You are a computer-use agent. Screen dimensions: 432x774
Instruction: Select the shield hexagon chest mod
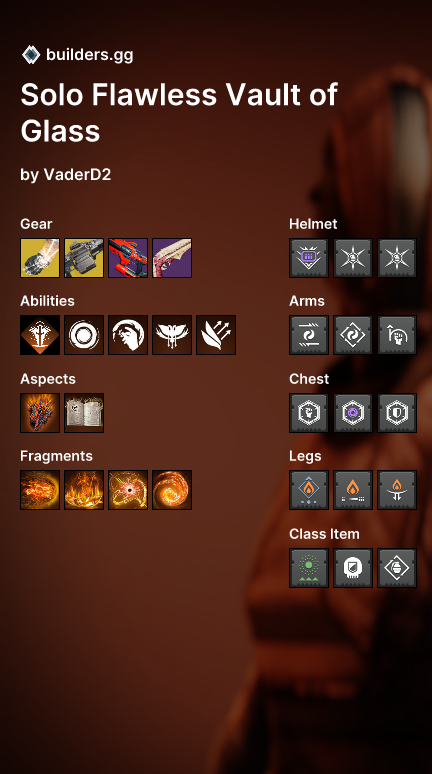pyautogui.click(x=397, y=413)
